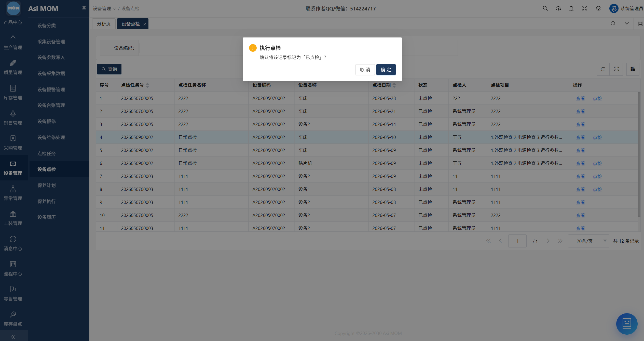644x341 pixels.
Task: Open the 零售管理 sidebar module
Action: pyautogui.click(x=13, y=294)
